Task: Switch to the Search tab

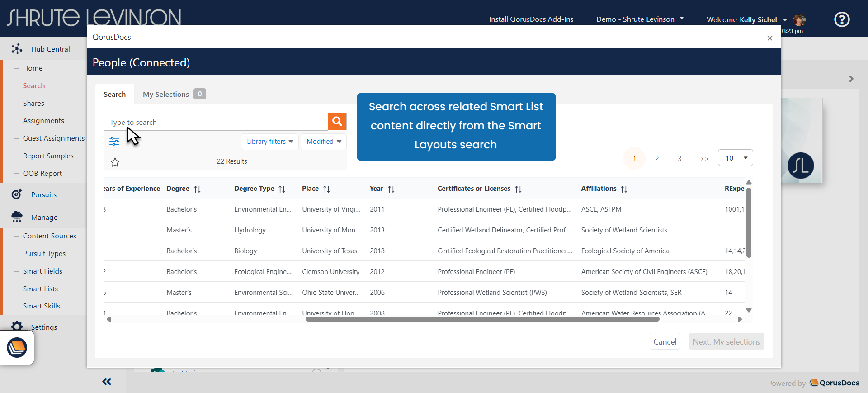Action: pos(115,94)
